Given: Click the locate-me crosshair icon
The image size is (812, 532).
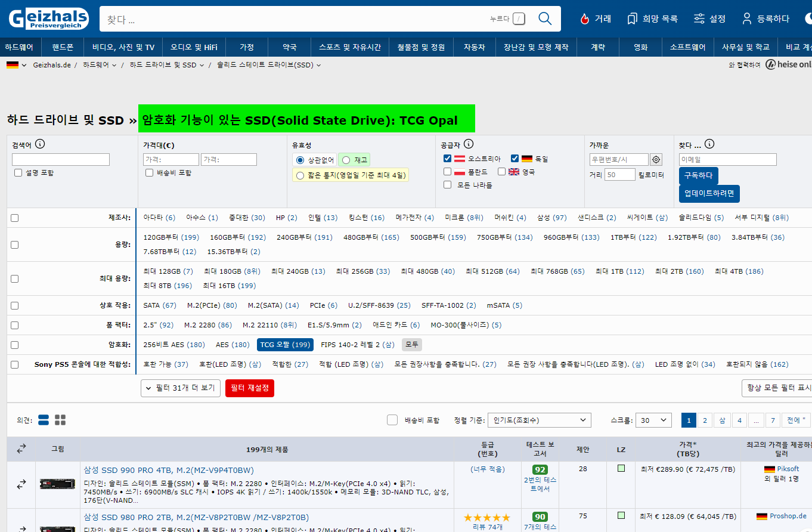Looking at the screenshot, I should pos(656,160).
